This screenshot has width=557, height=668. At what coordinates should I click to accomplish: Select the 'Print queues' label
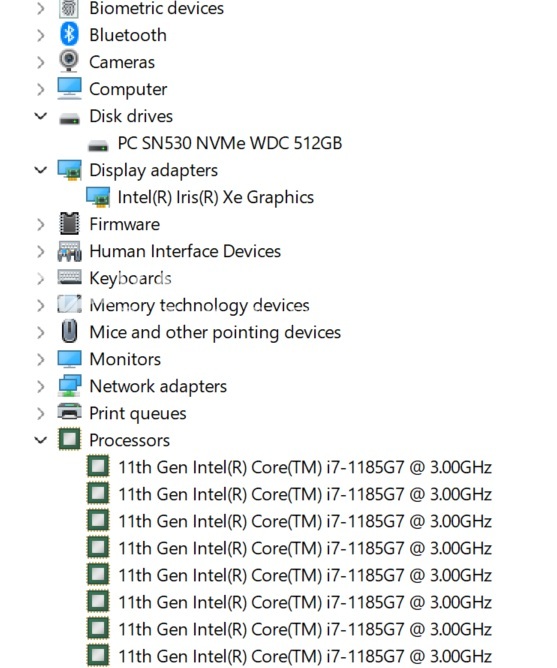(x=138, y=413)
